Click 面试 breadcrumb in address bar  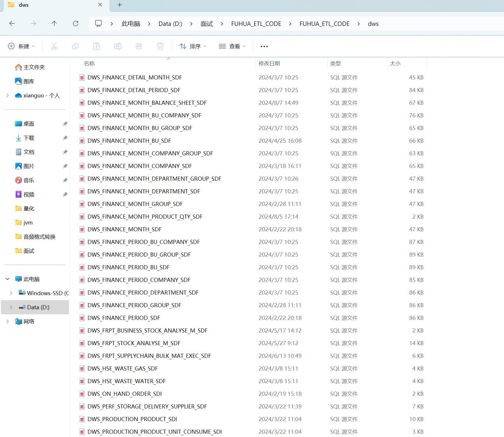click(207, 24)
